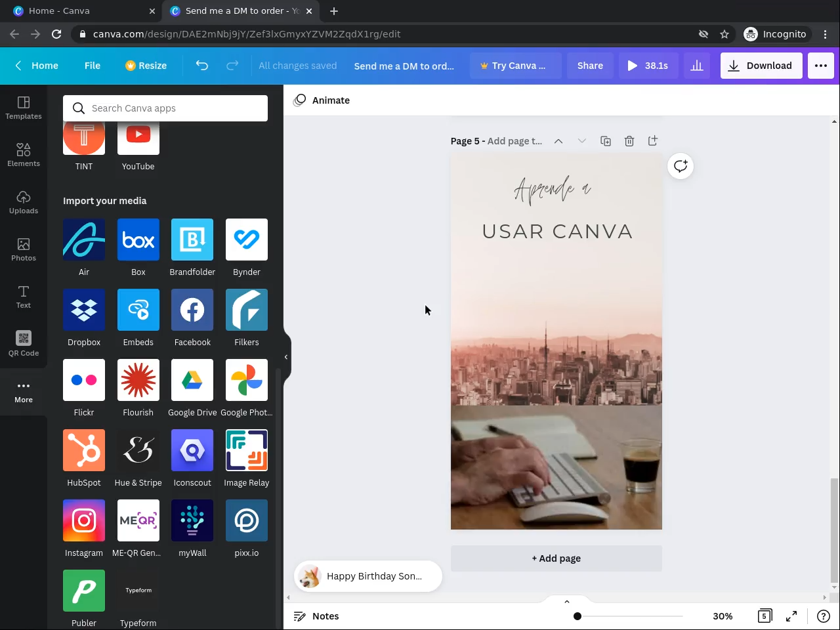Open the Templates tab

(24, 108)
